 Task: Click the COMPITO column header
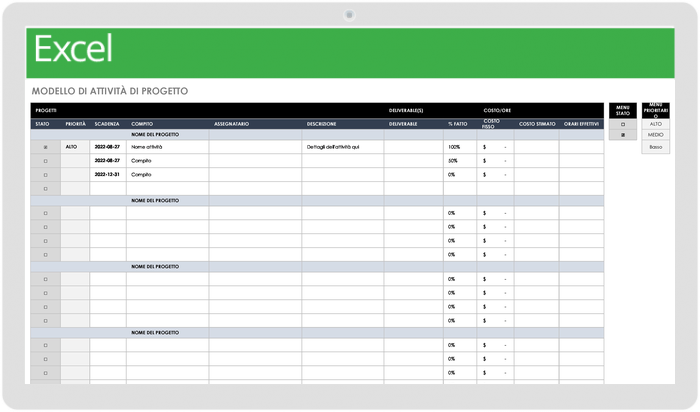pyautogui.click(x=142, y=124)
